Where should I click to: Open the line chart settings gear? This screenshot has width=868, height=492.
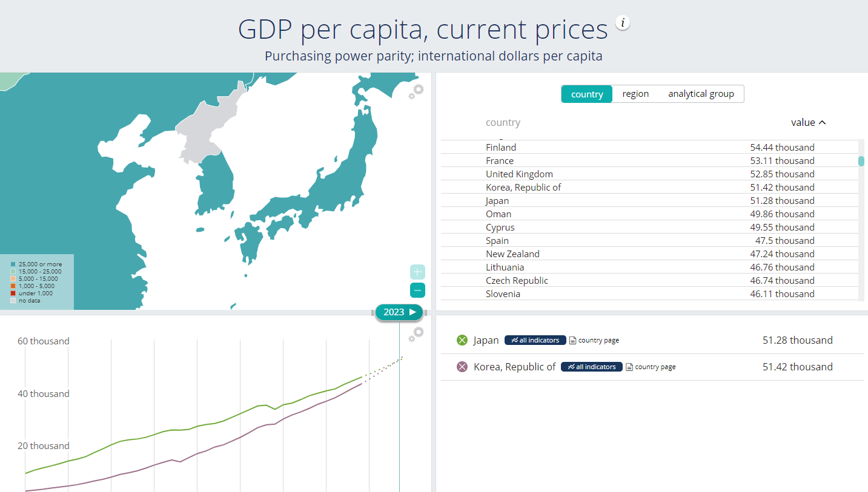coord(417,333)
